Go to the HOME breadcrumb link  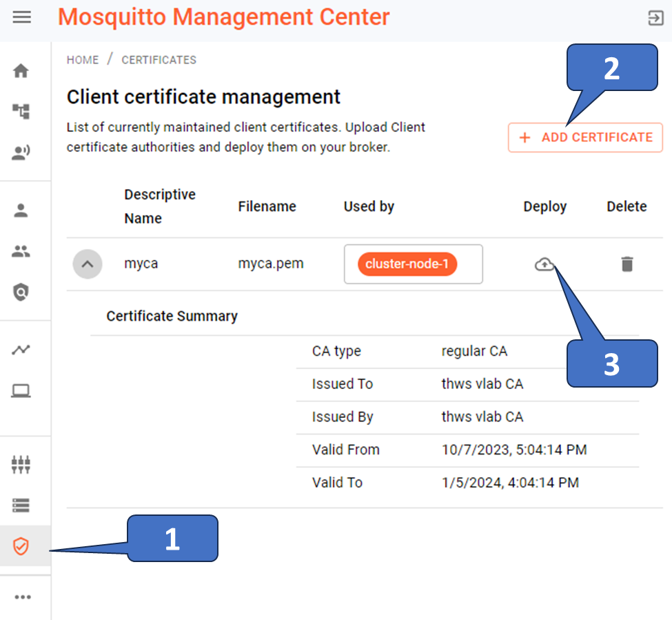pyautogui.click(x=82, y=60)
